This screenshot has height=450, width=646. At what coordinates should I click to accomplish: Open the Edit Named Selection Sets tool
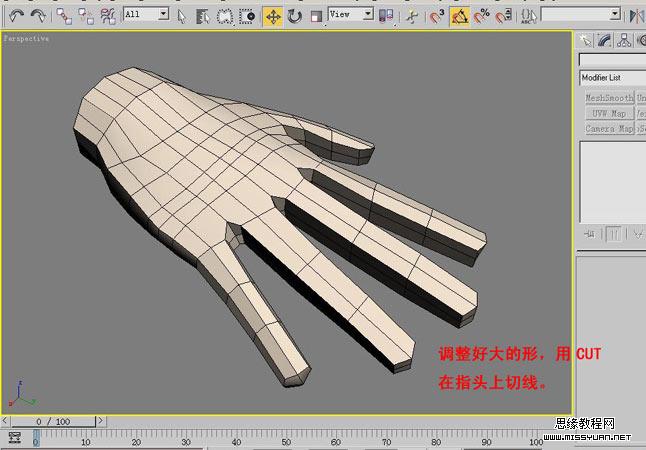(x=529, y=16)
